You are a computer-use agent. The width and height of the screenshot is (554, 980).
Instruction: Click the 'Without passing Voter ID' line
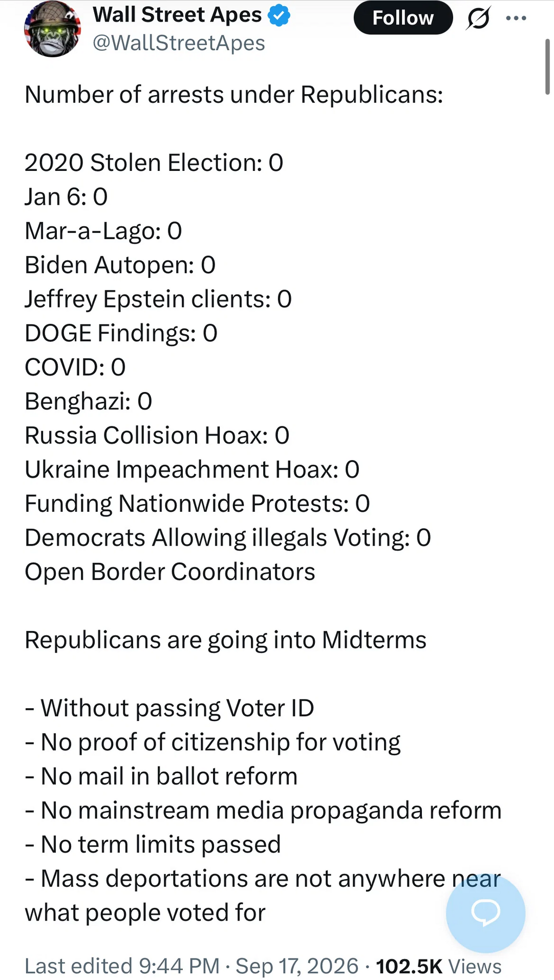pyautogui.click(x=169, y=708)
